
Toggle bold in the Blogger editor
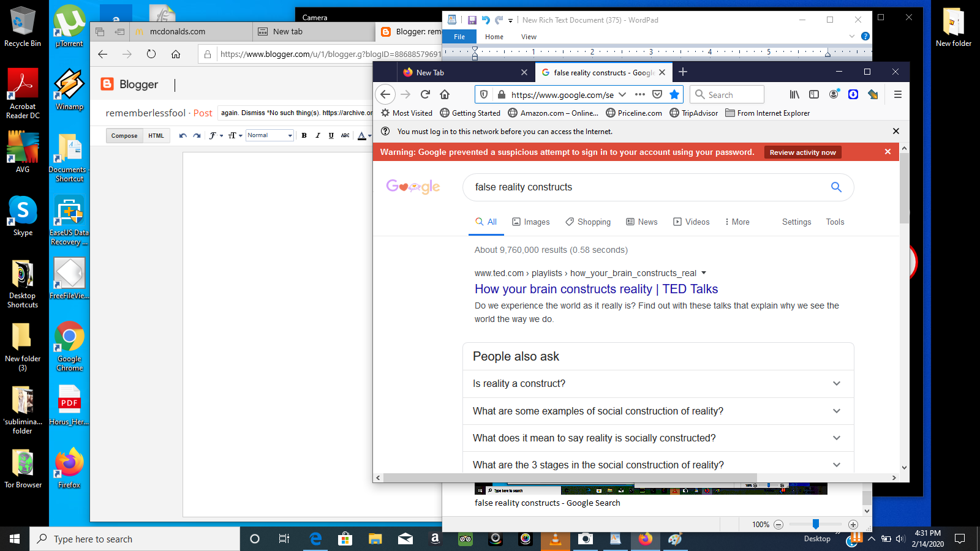click(304, 135)
